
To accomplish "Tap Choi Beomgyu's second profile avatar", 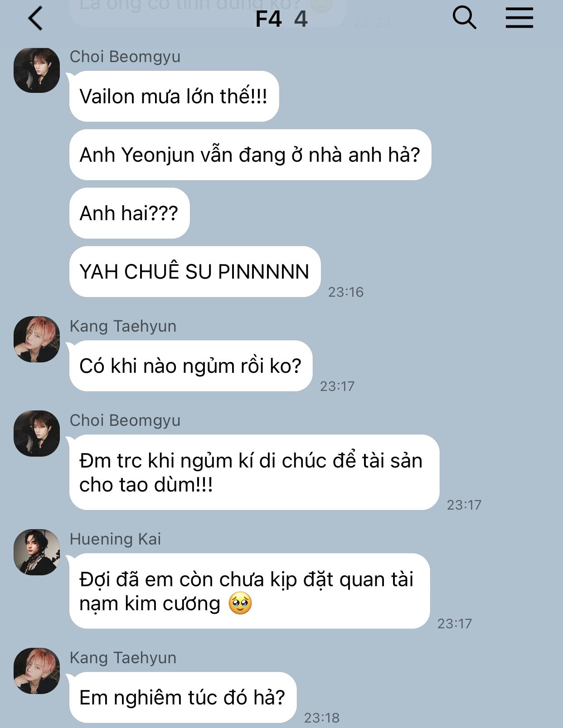I will coord(37,434).
